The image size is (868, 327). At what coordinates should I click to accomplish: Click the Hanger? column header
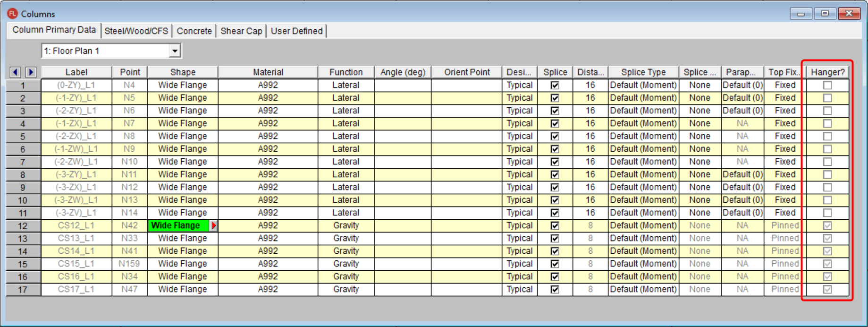tap(827, 72)
